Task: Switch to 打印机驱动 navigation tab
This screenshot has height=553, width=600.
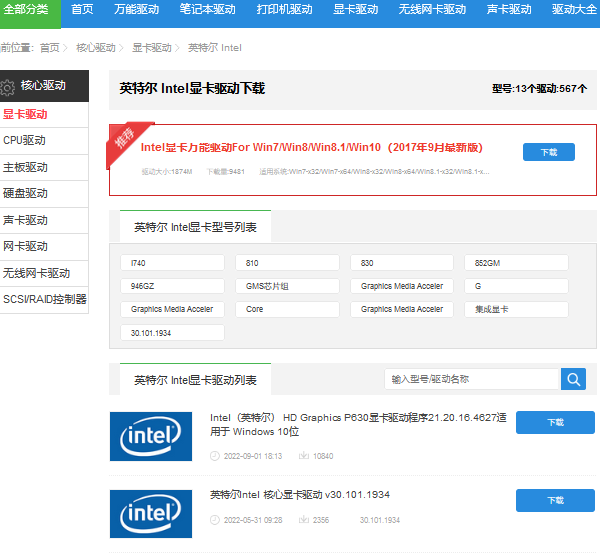Action: pyautogui.click(x=281, y=9)
